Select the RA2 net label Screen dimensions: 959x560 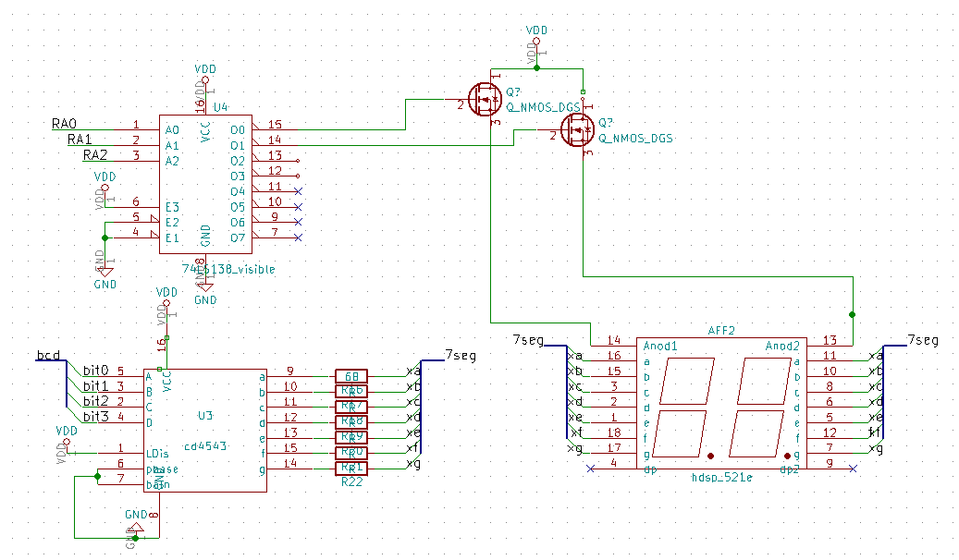(x=95, y=155)
